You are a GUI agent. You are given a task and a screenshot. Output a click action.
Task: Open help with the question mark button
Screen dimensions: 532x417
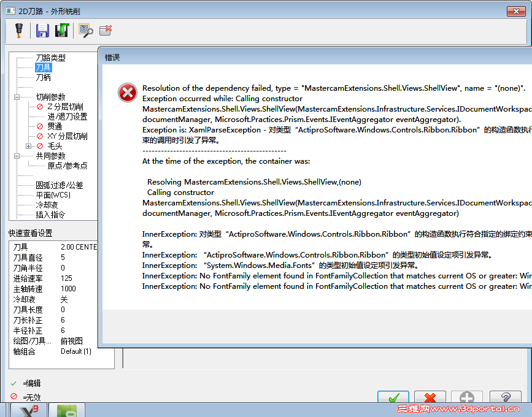pyautogui.click(x=506, y=397)
